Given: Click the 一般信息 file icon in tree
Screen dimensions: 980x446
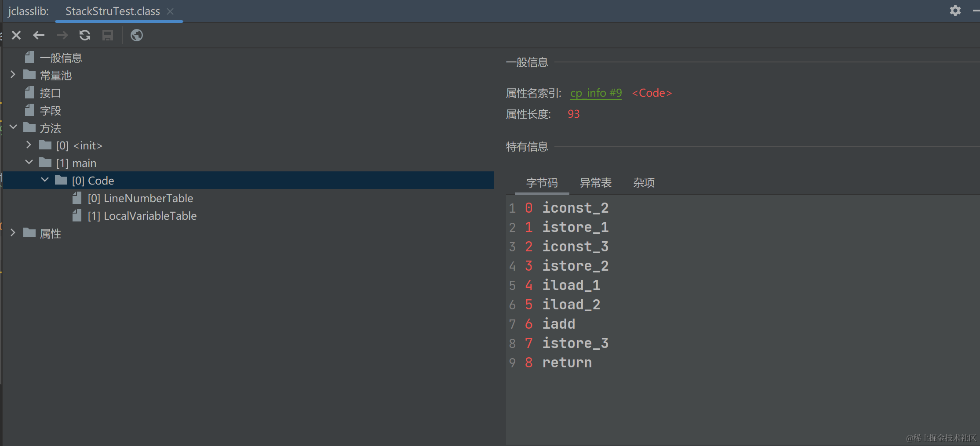Looking at the screenshot, I should coord(29,57).
